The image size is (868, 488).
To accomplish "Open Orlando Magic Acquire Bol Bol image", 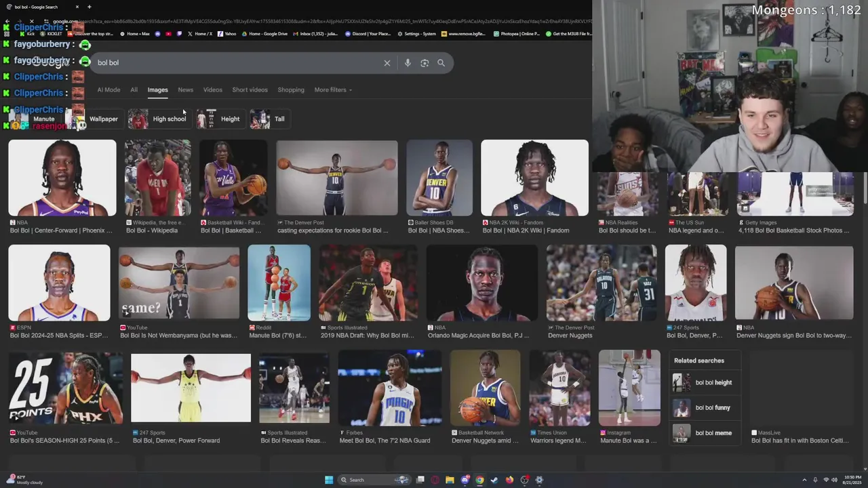I will (x=481, y=283).
